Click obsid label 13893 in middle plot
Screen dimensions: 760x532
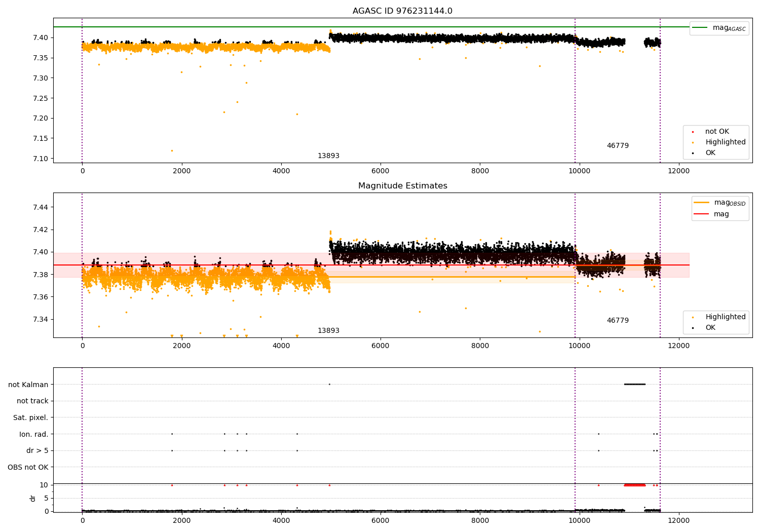pyautogui.click(x=328, y=331)
